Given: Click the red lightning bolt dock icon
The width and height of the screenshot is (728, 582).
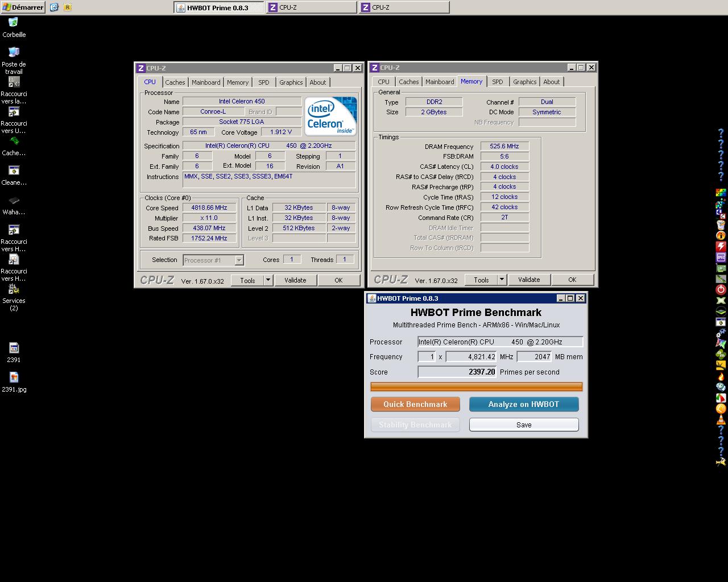Looking at the screenshot, I should [x=721, y=246].
